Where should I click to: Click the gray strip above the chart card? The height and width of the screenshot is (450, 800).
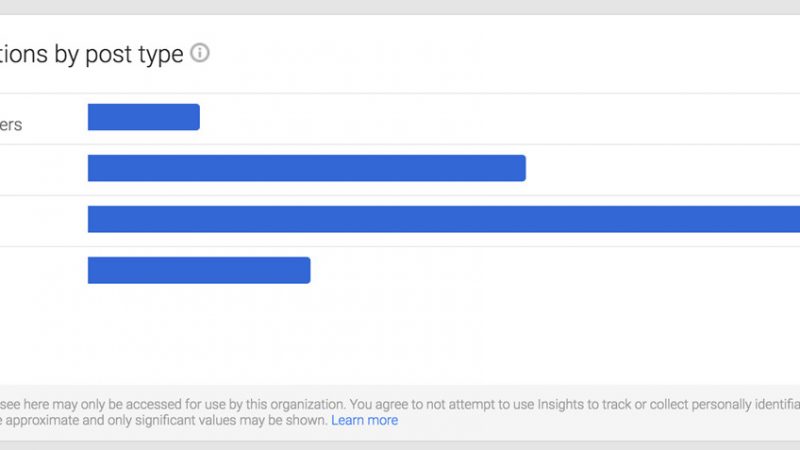400,7
